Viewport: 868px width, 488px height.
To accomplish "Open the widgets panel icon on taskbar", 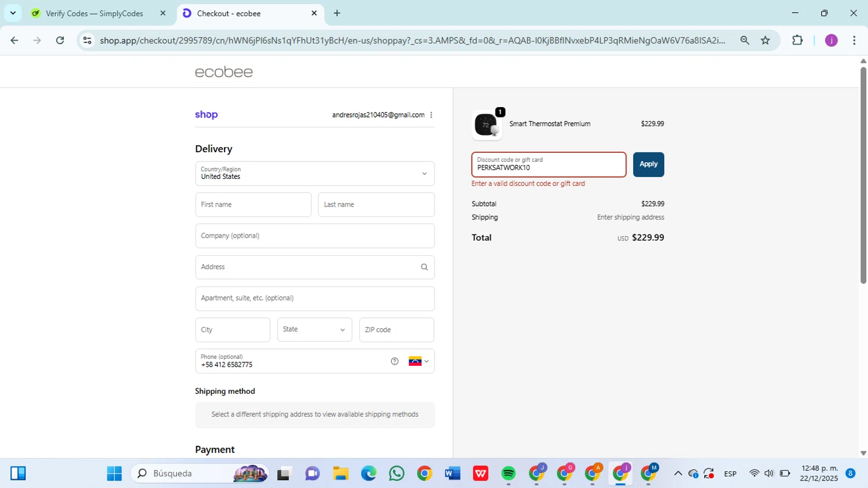I will [x=18, y=474].
